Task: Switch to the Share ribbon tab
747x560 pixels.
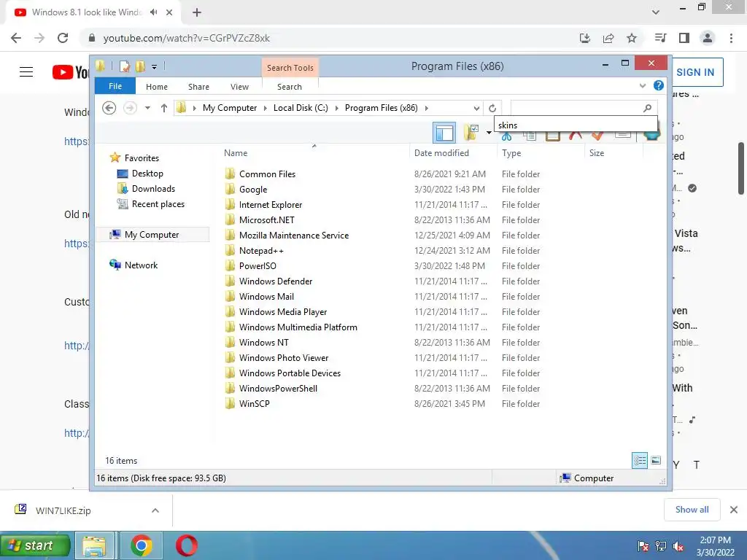Action: [x=198, y=87]
